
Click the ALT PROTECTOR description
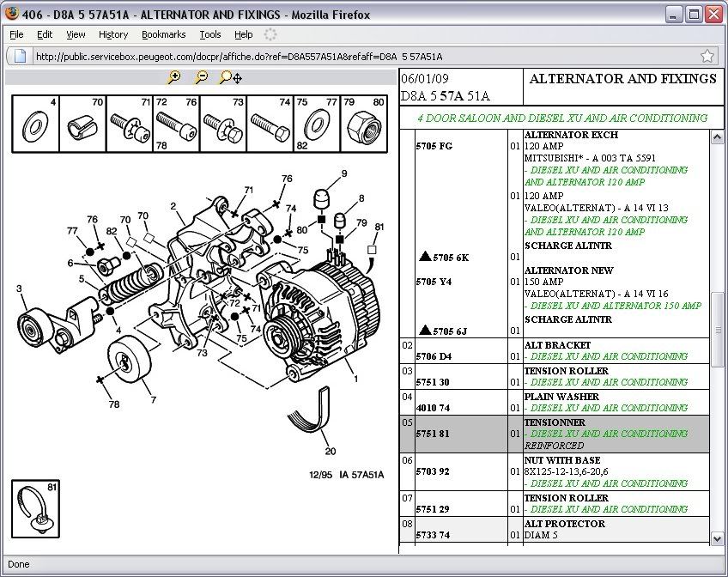coord(565,523)
